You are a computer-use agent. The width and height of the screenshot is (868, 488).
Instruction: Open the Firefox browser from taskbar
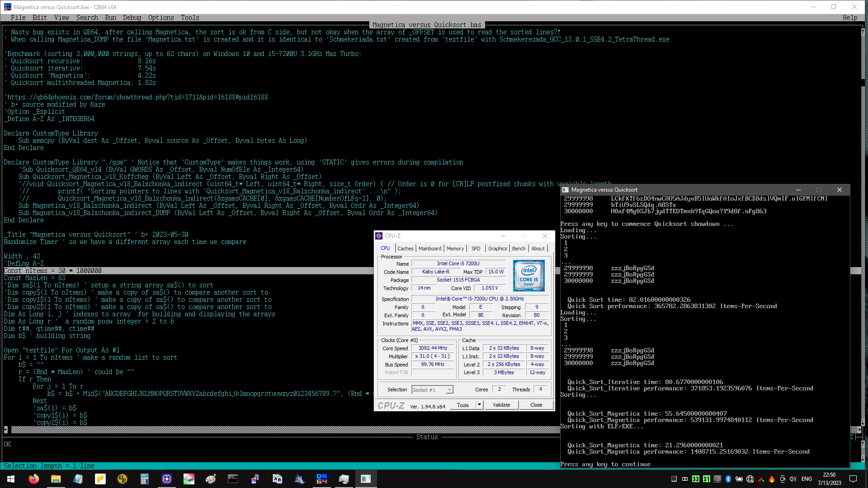pyautogui.click(x=33, y=479)
